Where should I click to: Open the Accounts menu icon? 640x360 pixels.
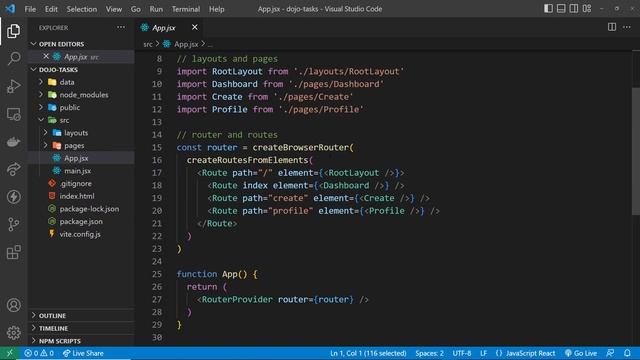(13, 305)
